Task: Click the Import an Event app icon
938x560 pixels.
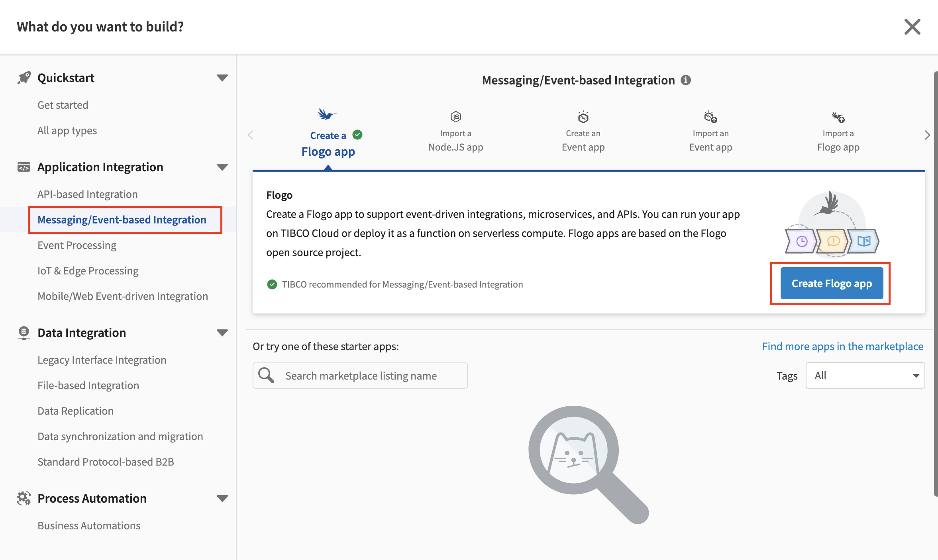Action: 710,117
